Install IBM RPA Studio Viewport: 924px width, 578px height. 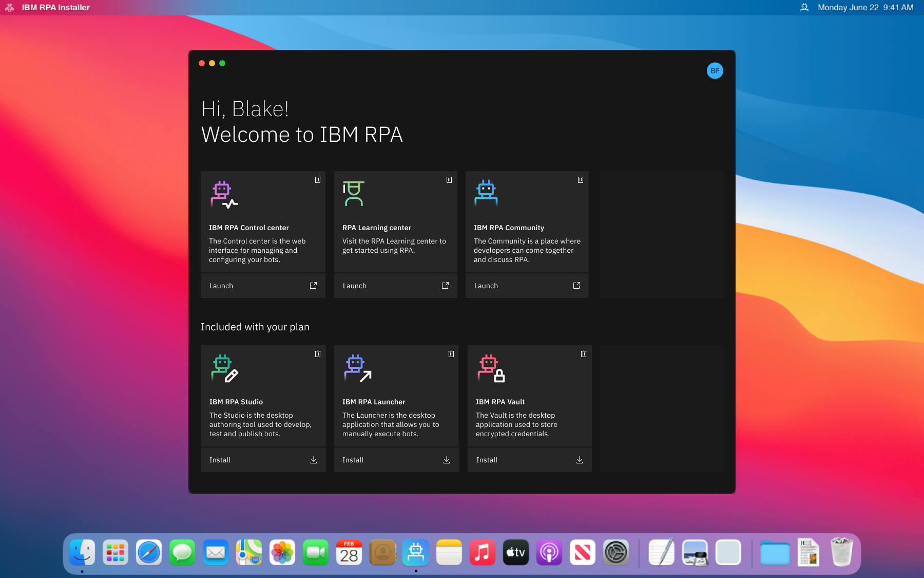click(263, 460)
